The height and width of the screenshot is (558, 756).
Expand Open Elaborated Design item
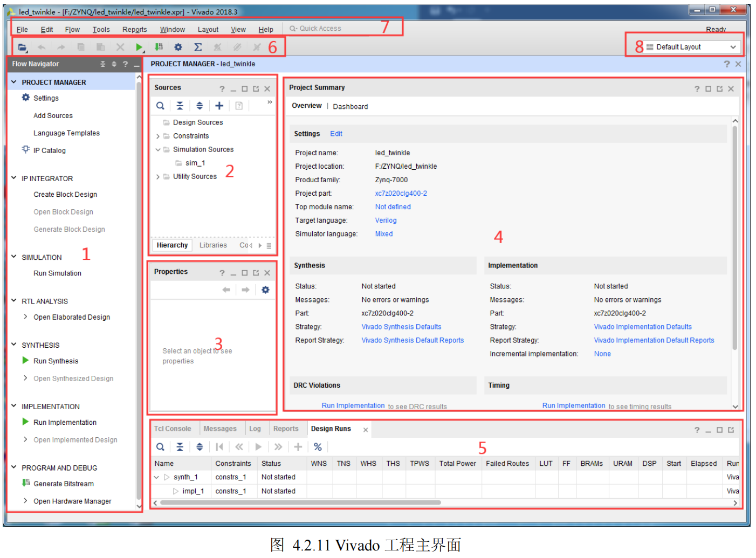click(x=25, y=317)
